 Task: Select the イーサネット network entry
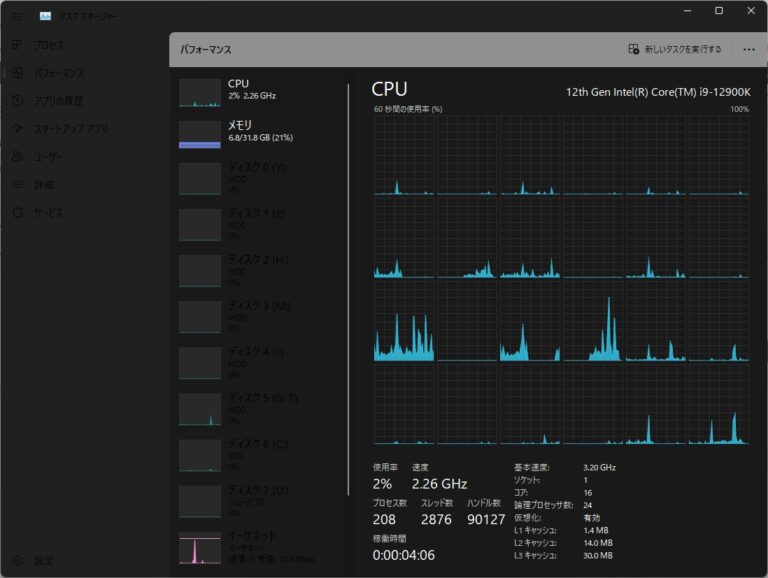pos(255,545)
